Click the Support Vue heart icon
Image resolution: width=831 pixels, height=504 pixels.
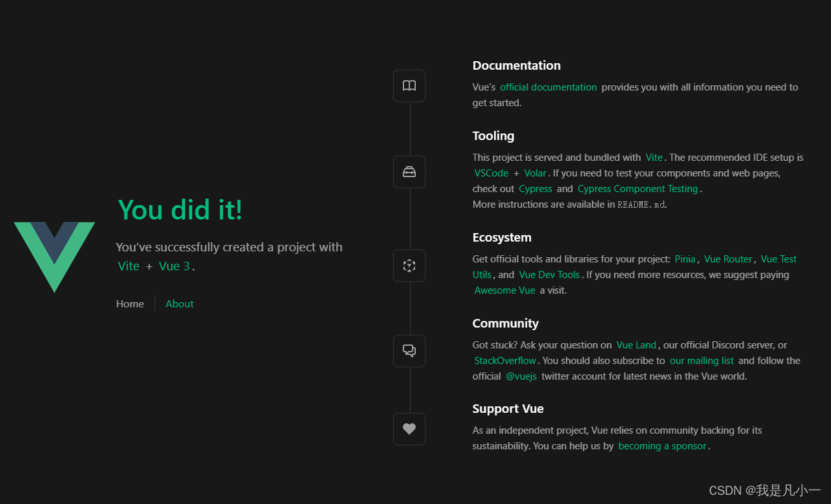409,428
